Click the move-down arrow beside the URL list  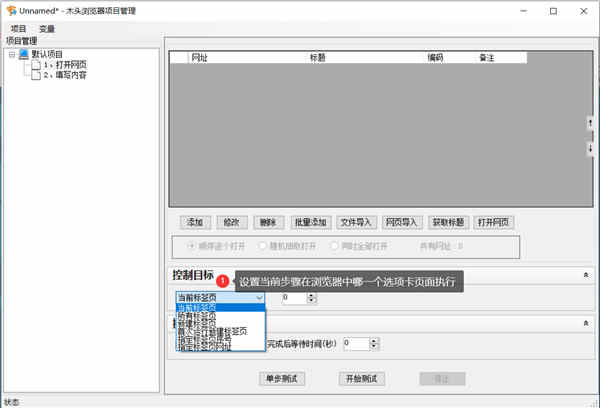tap(590, 148)
